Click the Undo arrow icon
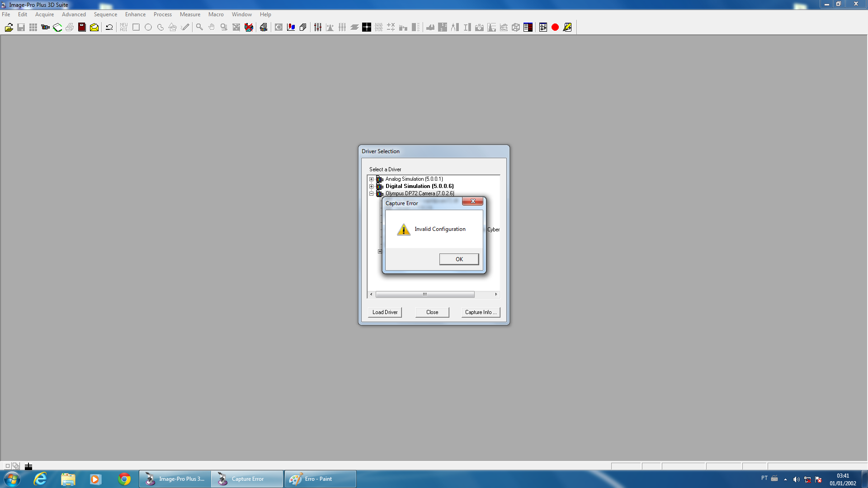 pos(109,28)
